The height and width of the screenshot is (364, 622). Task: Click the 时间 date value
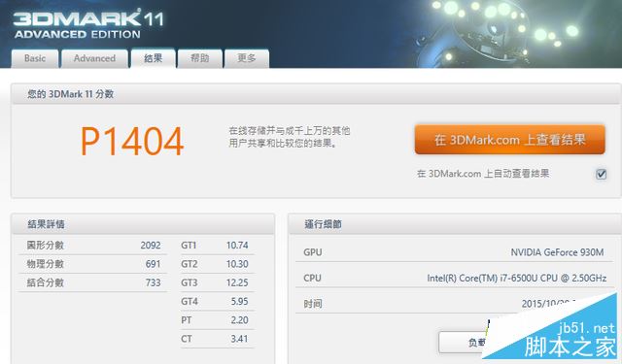coord(549,304)
